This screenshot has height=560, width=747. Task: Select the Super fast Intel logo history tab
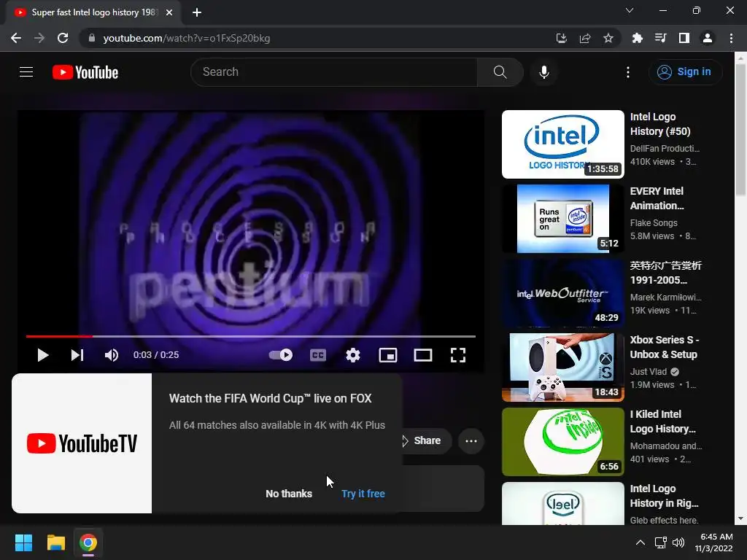click(x=93, y=12)
